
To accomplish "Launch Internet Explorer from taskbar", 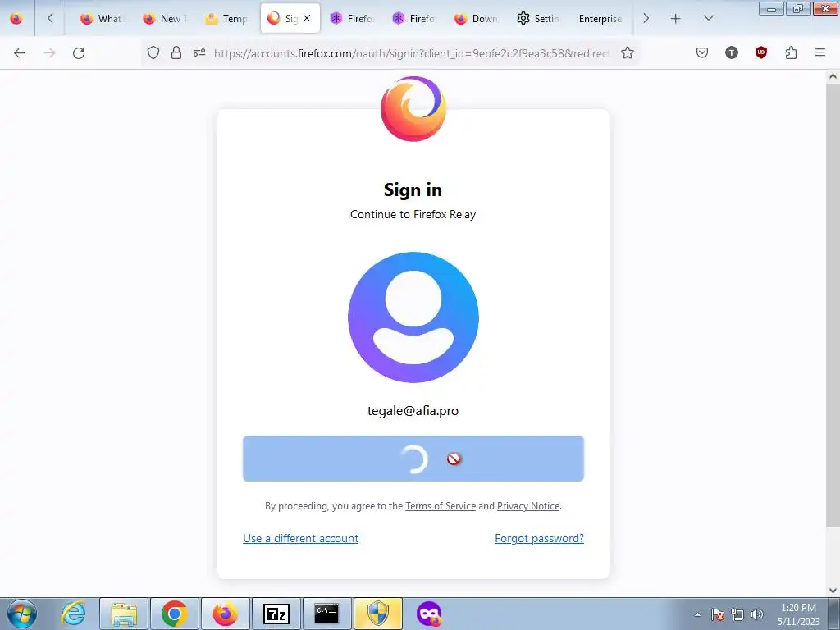I will click(73, 614).
